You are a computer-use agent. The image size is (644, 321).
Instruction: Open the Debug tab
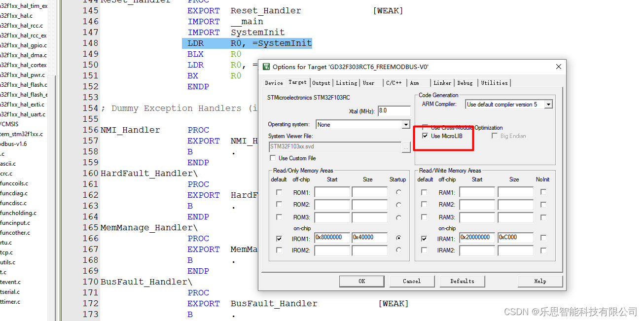465,82
